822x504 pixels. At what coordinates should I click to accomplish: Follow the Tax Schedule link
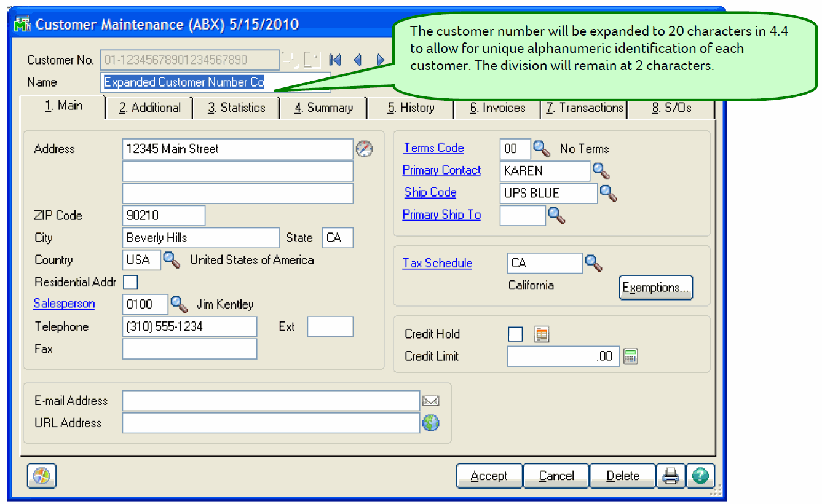437,263
